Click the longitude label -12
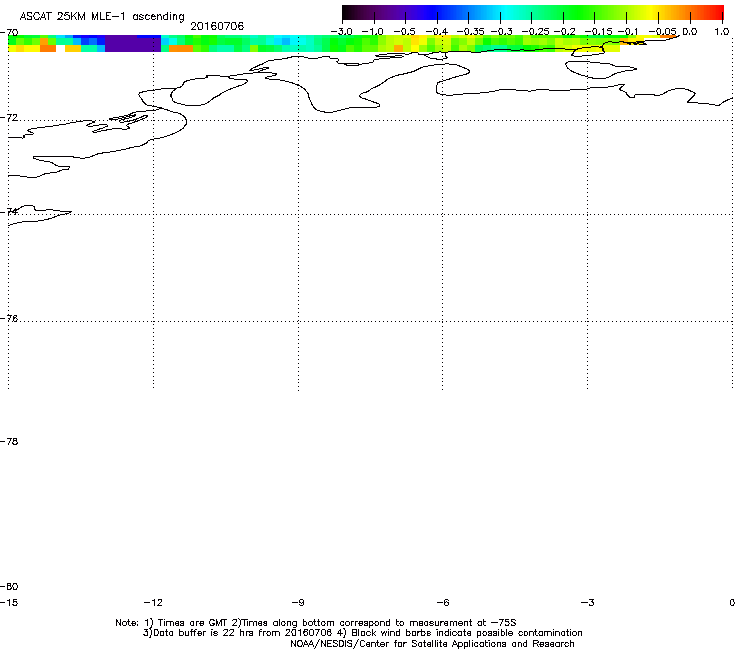The height and width of the screenshot is (650, 740). (x=153, y=602)
